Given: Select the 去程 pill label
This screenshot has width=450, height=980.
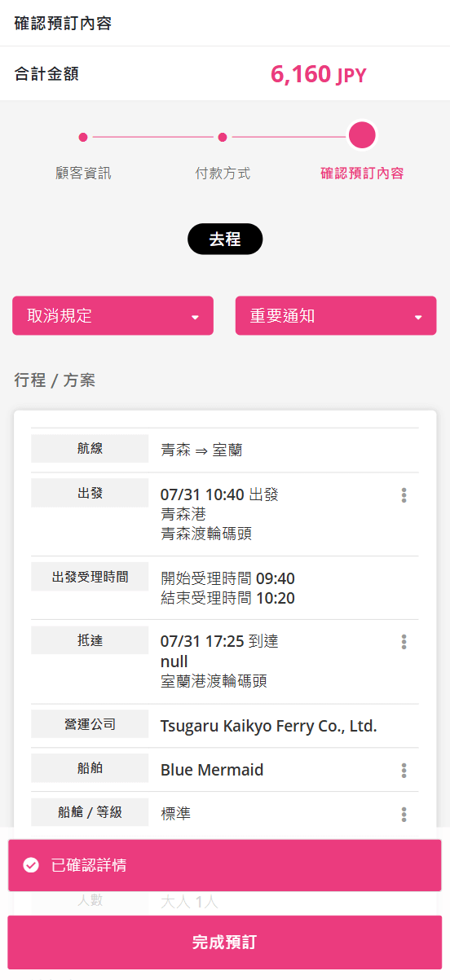Looking at the screenshot, I should click(225, 240).
